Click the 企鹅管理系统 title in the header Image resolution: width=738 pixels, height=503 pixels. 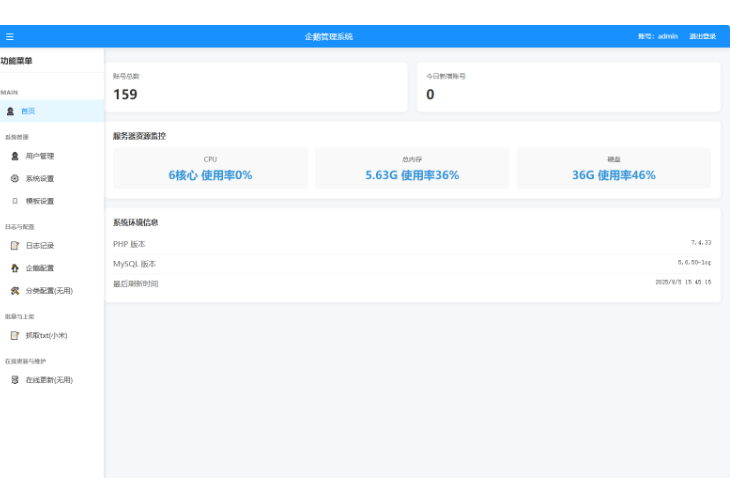tap(329, 37)
